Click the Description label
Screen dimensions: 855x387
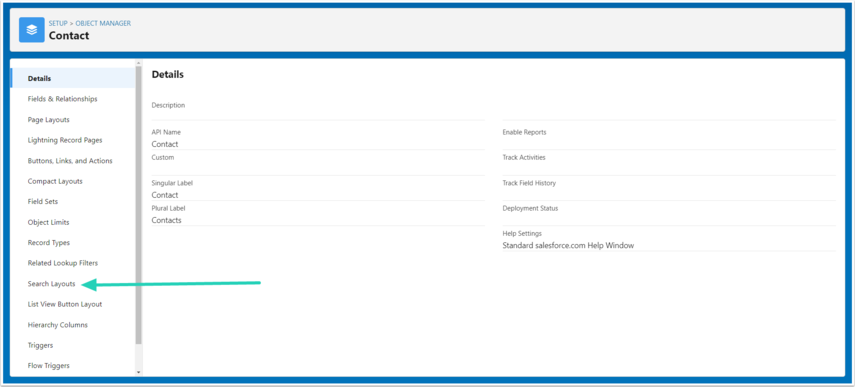pyautogui.click(x=168, y=105)
